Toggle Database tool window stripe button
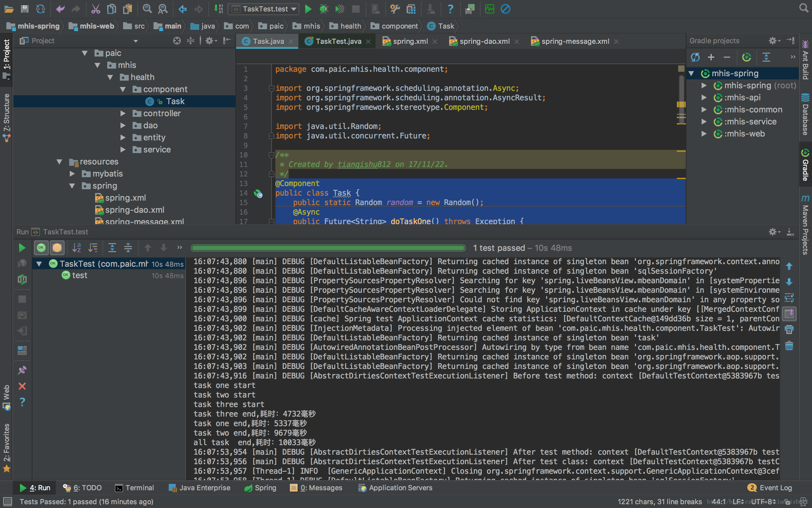Screen dimensions: 812x508 click(x=805, y=114)
